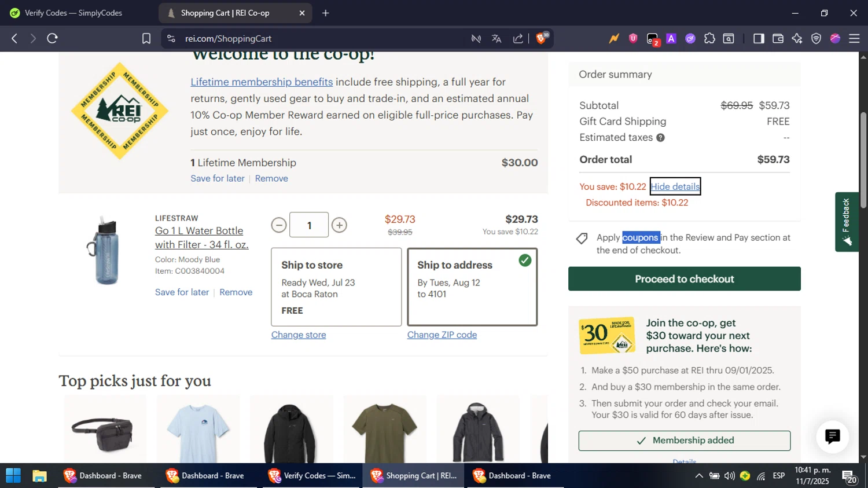This screenshot has height=488, width=868.
Task: Open the Brave Shields lion icon
Action: click(542, 38)
